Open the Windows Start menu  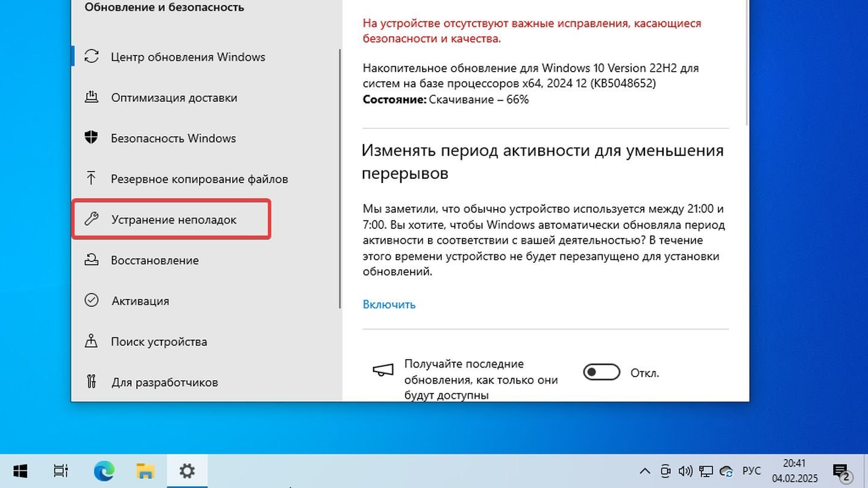pos(20,471)
